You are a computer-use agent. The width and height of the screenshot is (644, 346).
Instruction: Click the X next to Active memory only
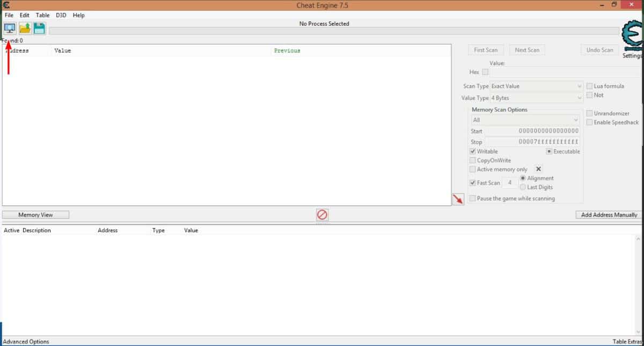click(539, 169)
